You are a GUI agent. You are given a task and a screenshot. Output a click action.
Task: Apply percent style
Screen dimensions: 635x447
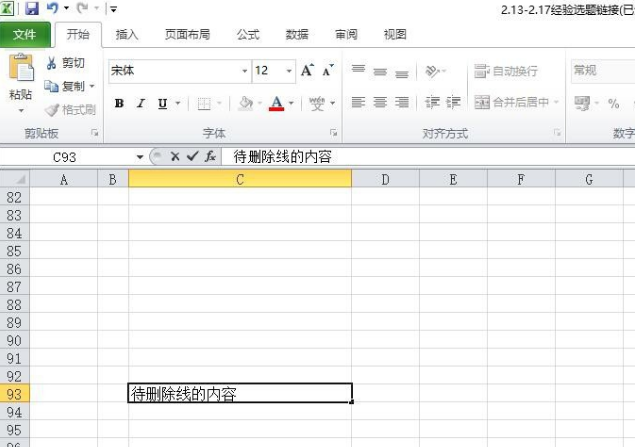[x=614, y=104]
